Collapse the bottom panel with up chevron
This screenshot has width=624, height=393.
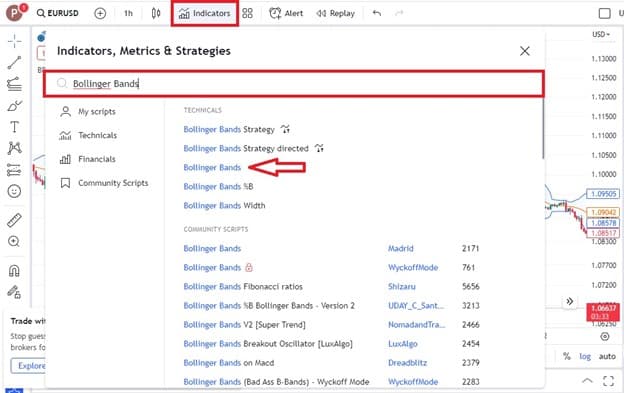pos(587,381)
